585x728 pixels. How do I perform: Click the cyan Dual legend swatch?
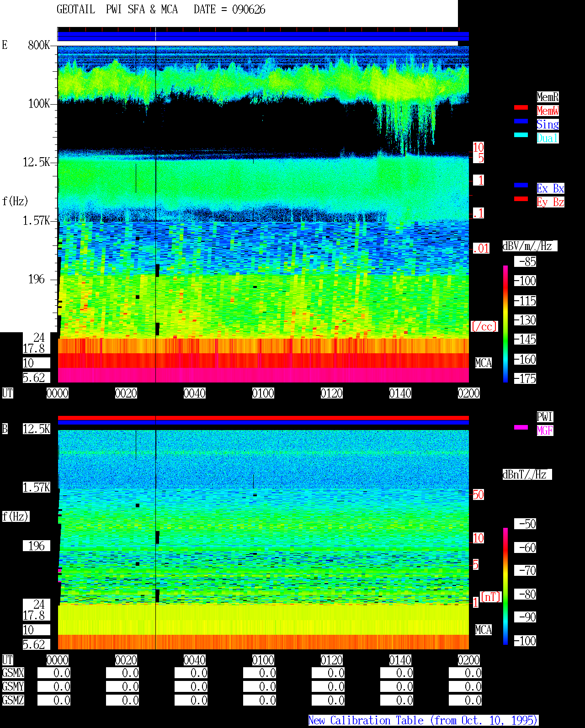[521, 135]
